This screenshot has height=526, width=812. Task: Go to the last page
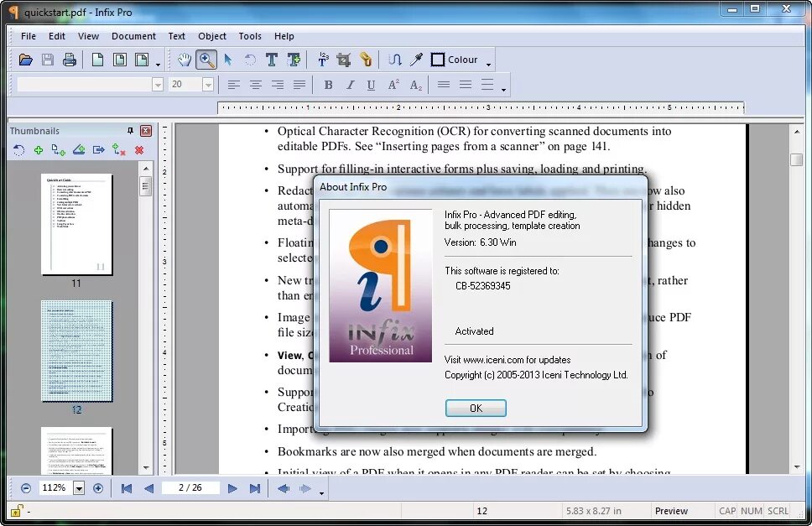pyautogui.click(x=254, y=488)
